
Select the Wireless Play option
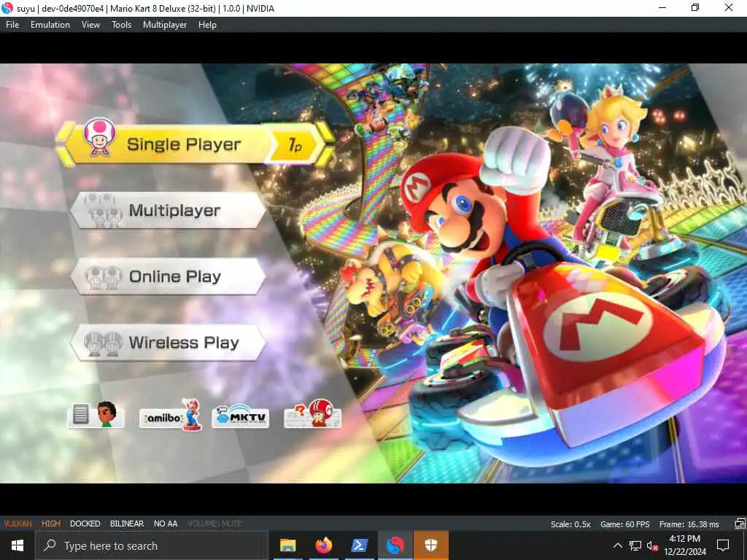point(168,343)
